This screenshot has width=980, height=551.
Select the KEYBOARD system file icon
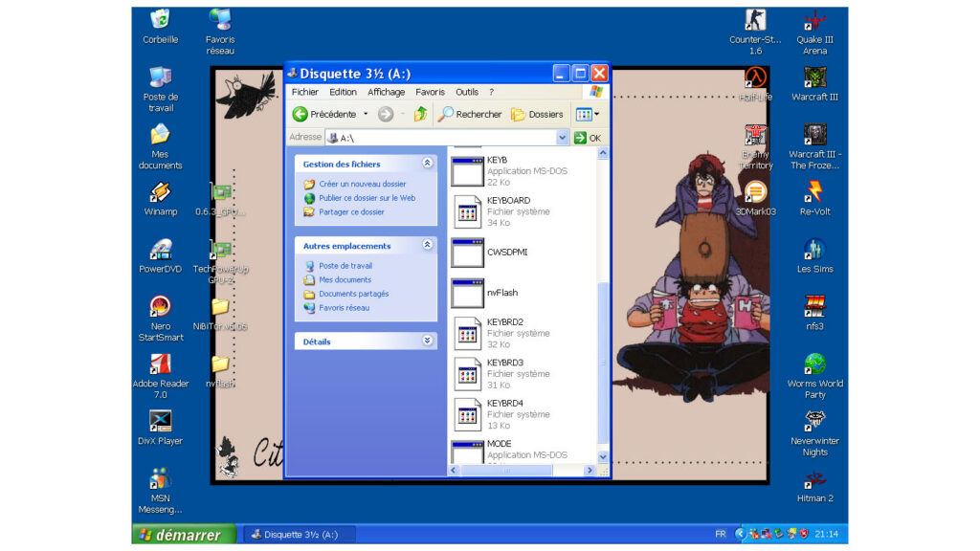pyautogui.click(x=467, y=211)
